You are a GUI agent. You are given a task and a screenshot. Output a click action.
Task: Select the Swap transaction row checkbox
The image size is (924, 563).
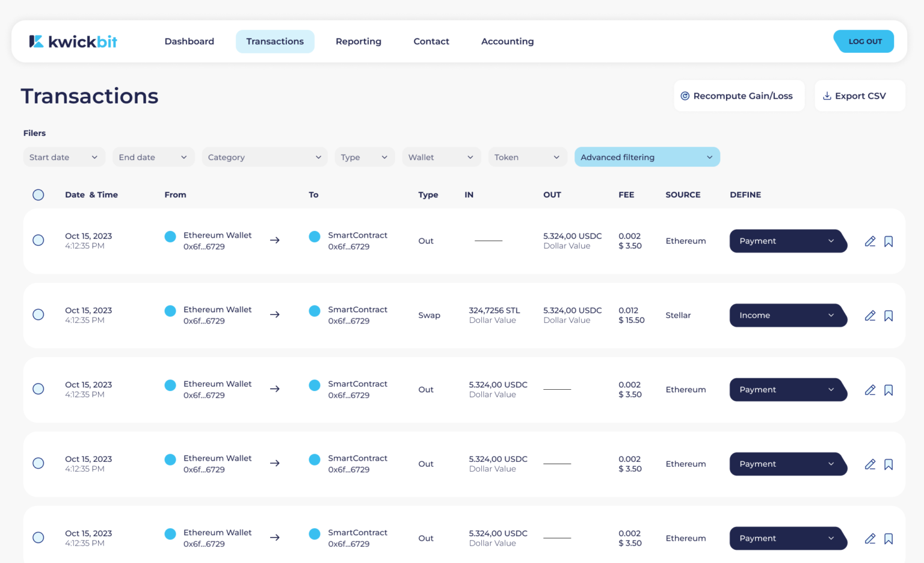[38, 315]
